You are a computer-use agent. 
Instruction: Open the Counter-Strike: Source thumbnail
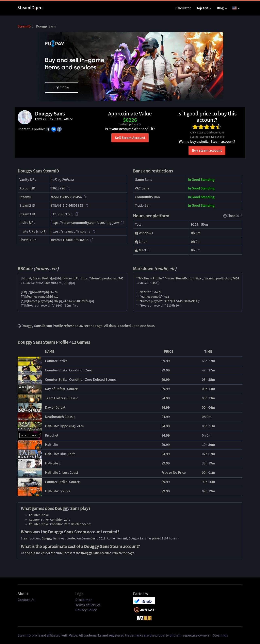pyautogui.click(x=30, y=482)
